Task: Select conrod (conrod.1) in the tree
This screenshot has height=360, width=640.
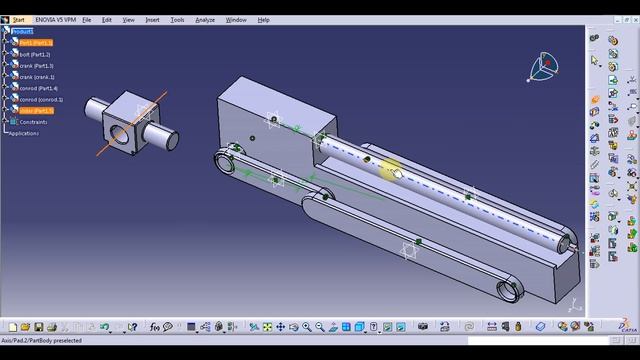Action: 41,100
